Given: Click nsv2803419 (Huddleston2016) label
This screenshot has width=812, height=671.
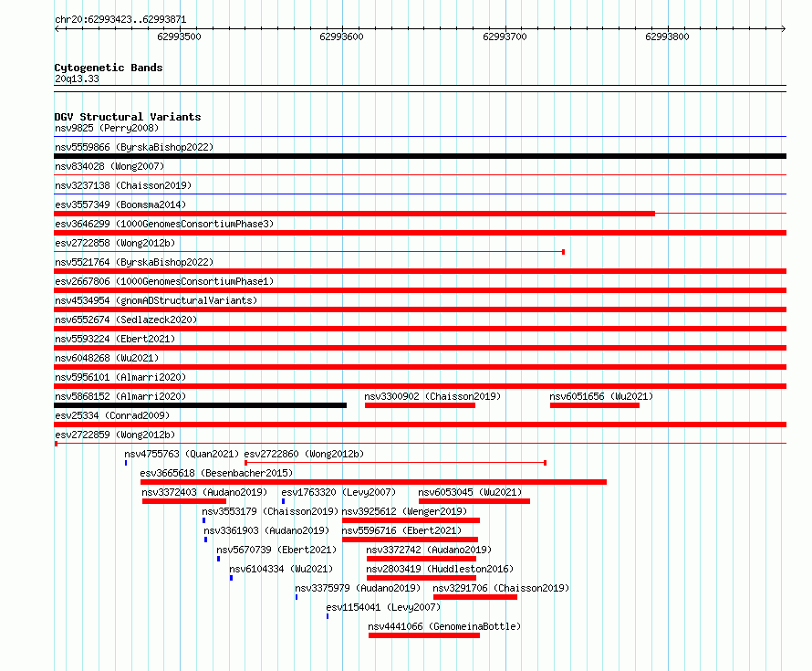Looking at the screenshot, I should coord(440,569).
